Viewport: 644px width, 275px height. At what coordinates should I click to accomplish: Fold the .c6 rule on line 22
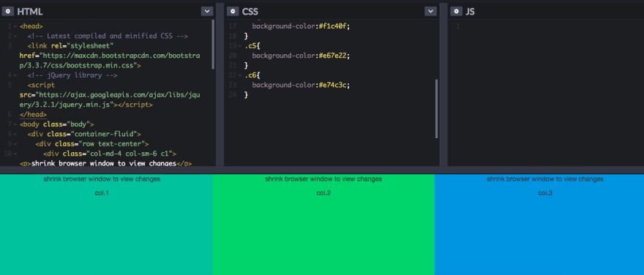240,75
